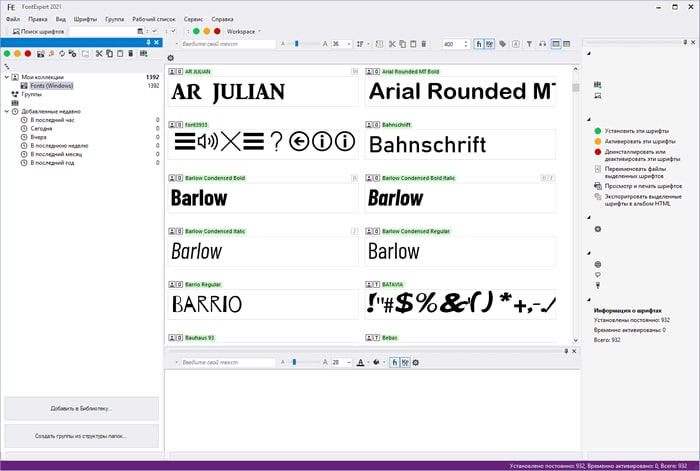
Task: Open the Файл menu
Action: tap(13, 19)
